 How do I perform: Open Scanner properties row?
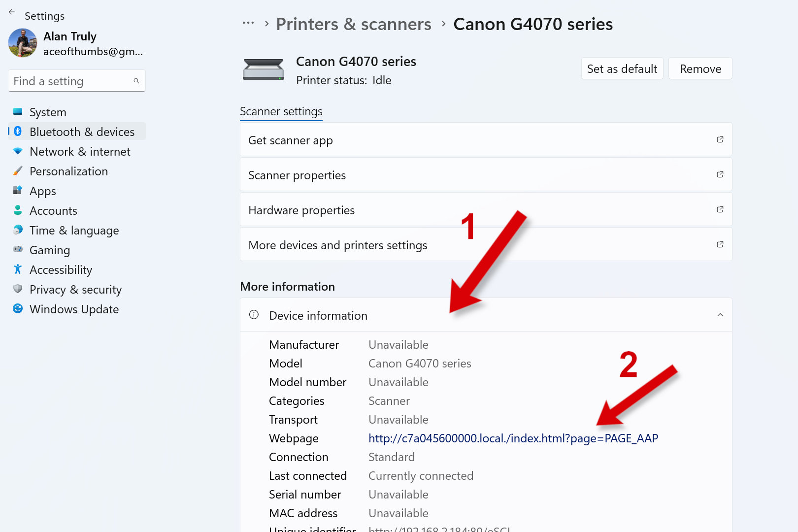click(486, 175)
